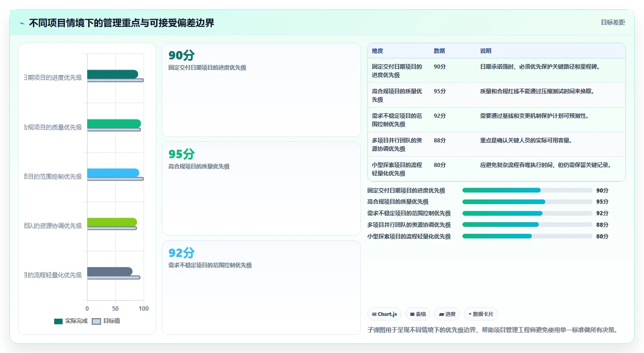
Task: Click the sky blue actual bar for 范围控制优先级
Action: point(113,173)
